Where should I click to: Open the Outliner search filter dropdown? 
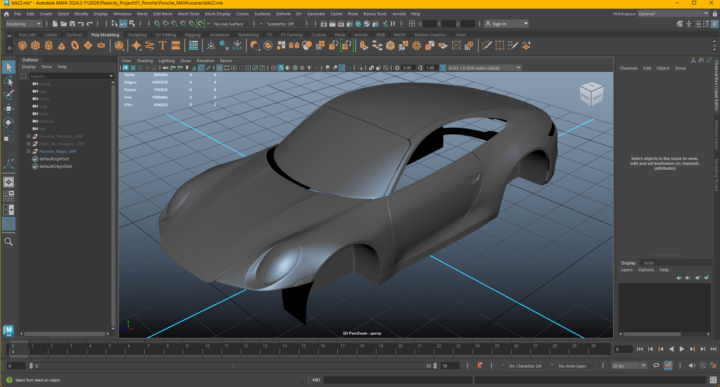tap(111, 76)
